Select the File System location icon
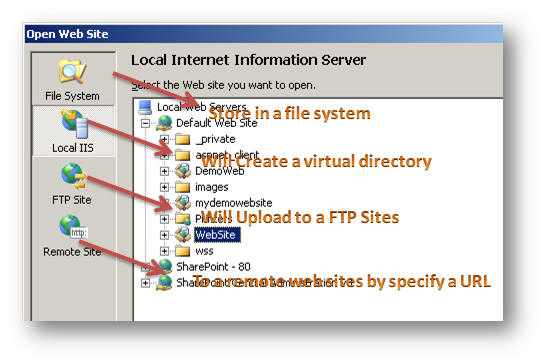545x363 pixels. click(72, 71)
